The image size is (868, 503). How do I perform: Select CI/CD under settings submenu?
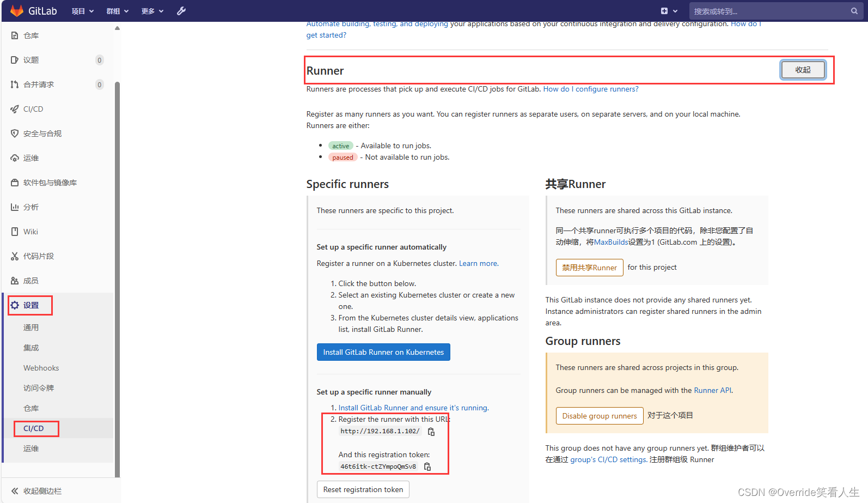[33, 428]
